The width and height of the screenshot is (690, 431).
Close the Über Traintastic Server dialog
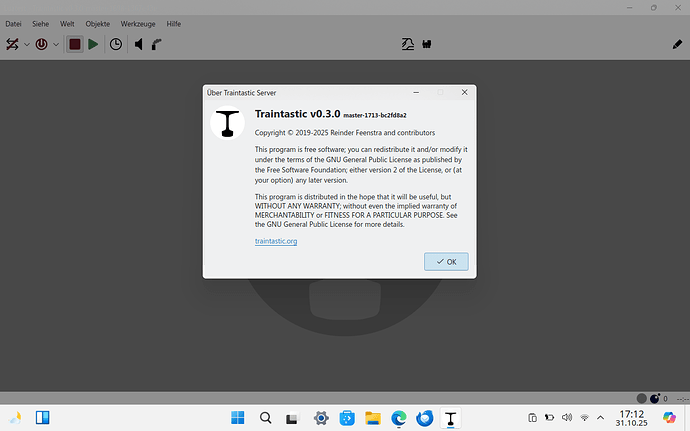463,92
